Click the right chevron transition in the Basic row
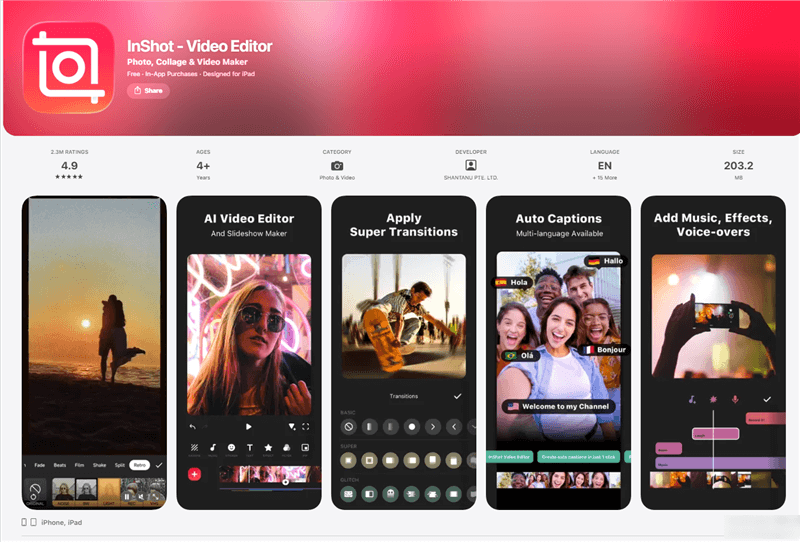The image size is (800, 542). point(433,427)
